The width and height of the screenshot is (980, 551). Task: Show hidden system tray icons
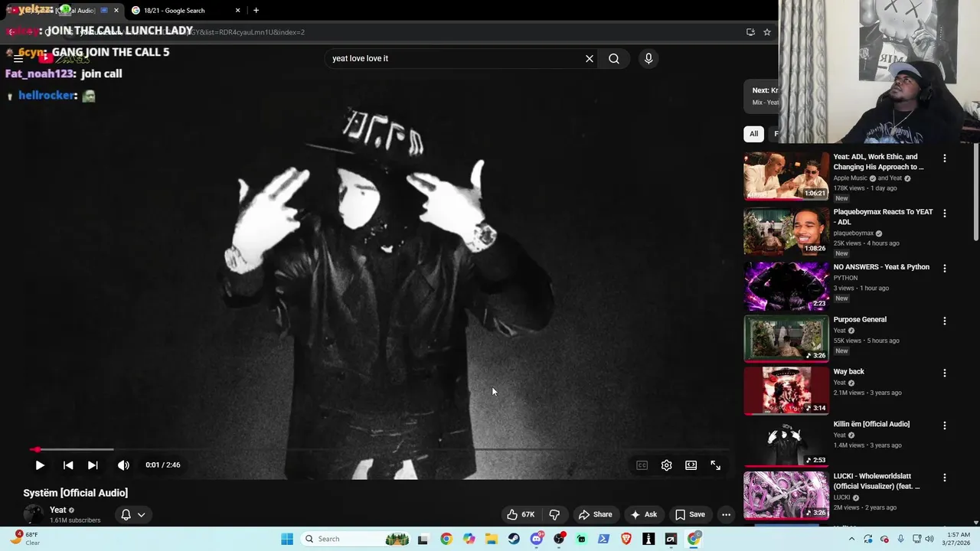point(852,539)
